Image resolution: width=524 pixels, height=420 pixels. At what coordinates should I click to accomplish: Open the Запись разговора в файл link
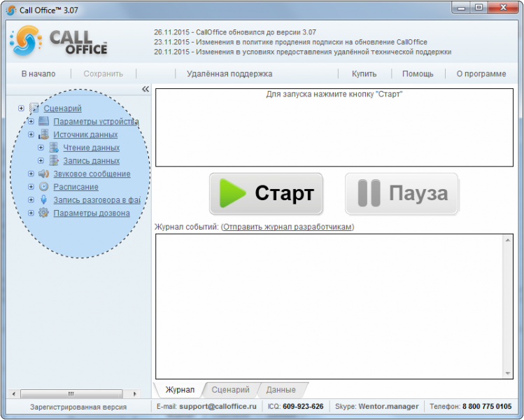pyautogui.click(x=97, y=200)
